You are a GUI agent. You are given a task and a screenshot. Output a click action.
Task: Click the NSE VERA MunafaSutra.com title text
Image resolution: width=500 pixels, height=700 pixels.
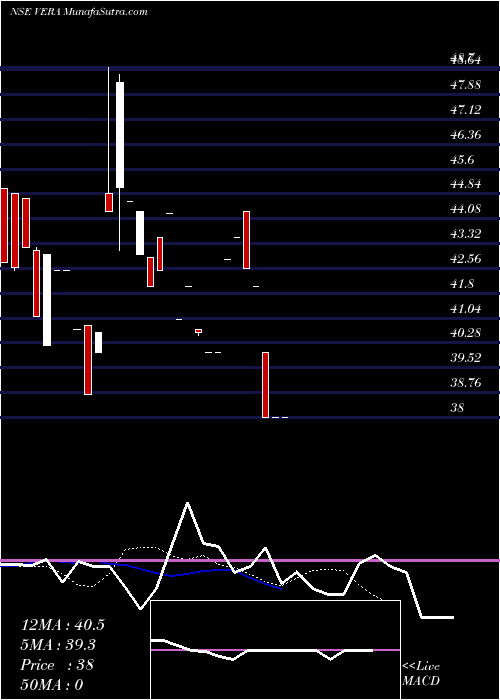pos(79,12)
